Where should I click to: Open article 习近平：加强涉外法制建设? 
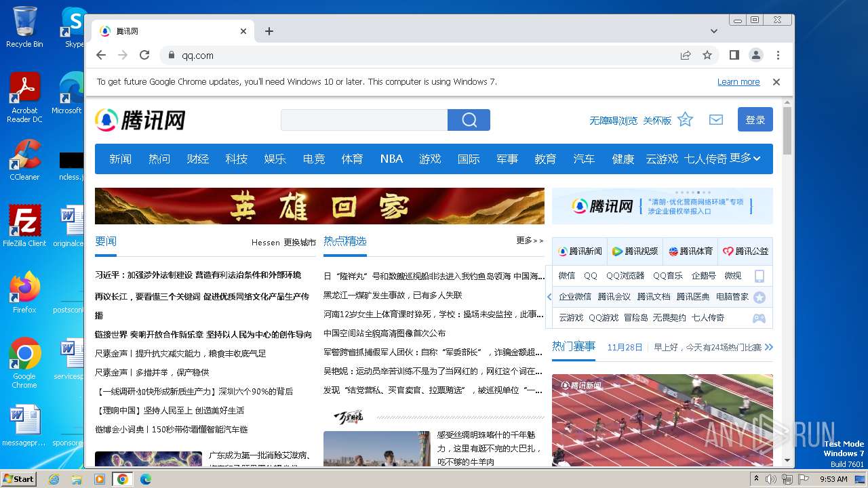(x=198, y=275)
